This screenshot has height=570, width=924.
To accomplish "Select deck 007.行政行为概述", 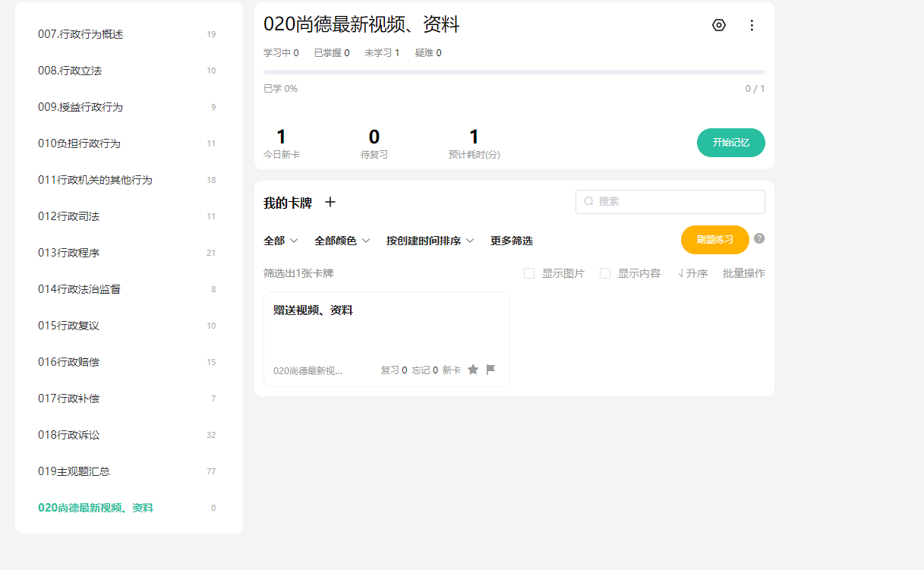I will (x=129, y=34).
